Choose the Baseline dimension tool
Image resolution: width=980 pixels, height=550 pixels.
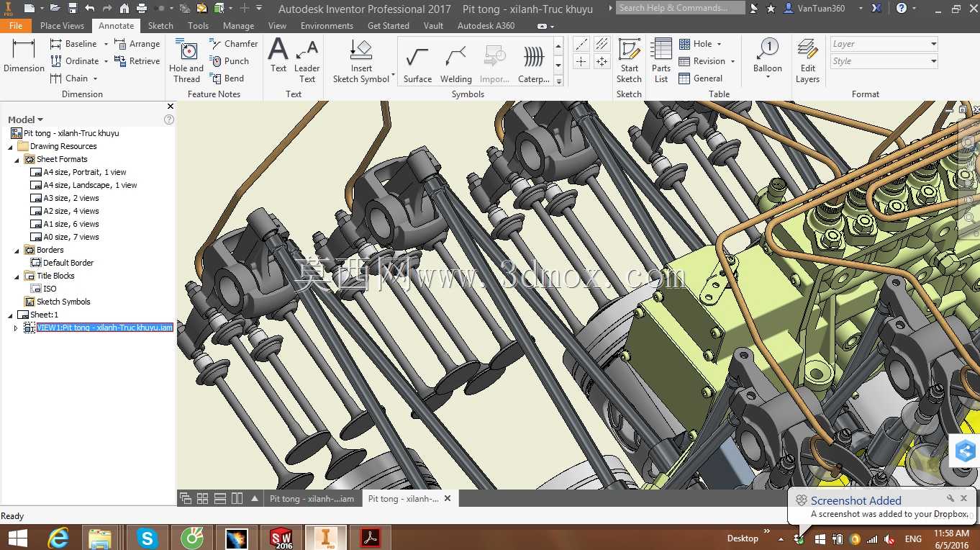point(73,44)
